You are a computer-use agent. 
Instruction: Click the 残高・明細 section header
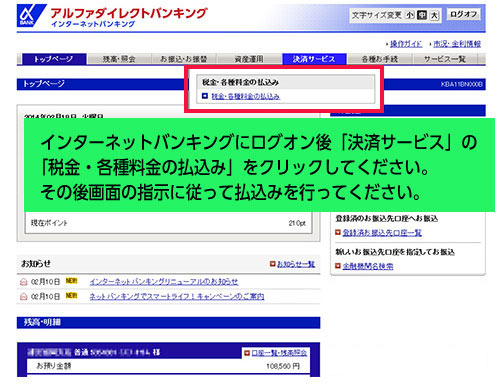168,322
